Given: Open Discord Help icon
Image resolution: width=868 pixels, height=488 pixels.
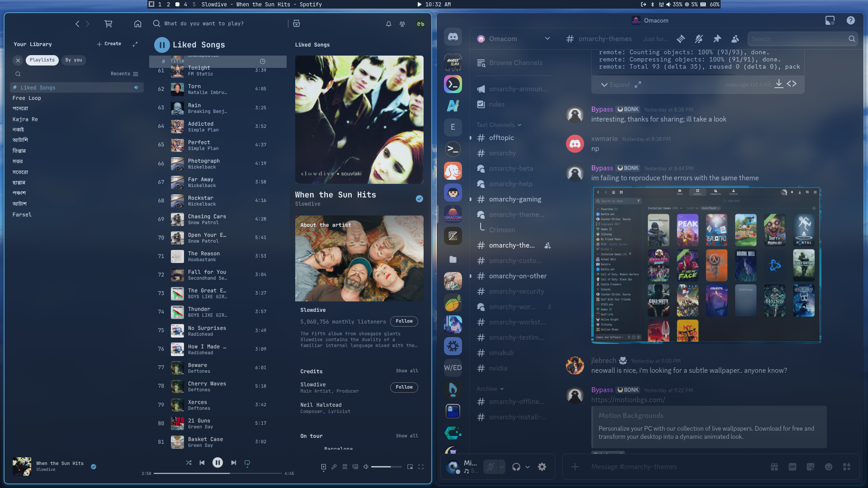Looking at the screenshot, I should [x=851, y=20].
